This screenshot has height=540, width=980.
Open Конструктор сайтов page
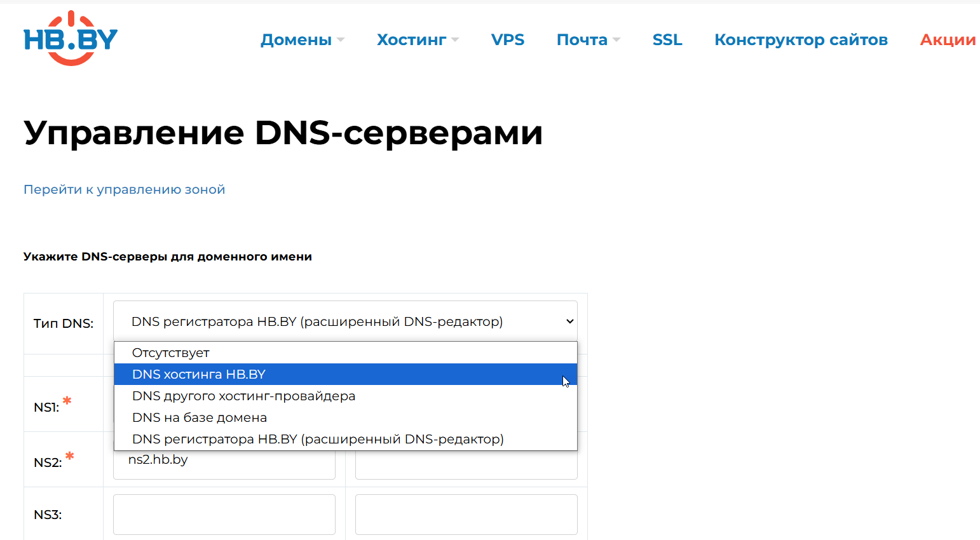(x=801, y=40)
